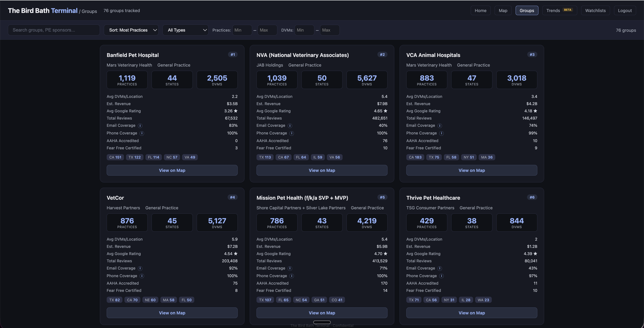Click Email Coverage info icon on VetCor card

[x=140, y=268]
